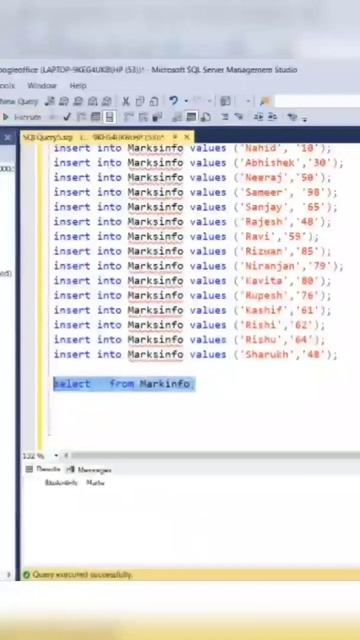
Task: Click the insert line with 'Rizwan'
Action: (193, 251)
